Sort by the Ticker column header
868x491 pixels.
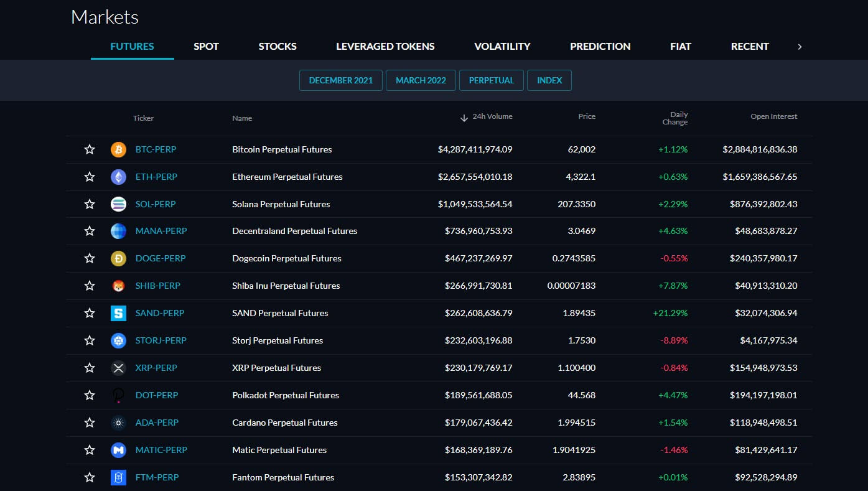pos(143,118)
